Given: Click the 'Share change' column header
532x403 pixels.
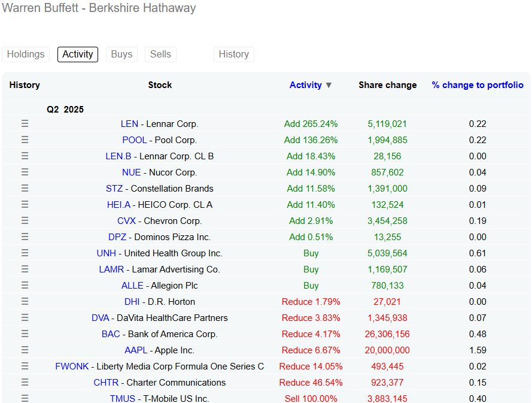Looking at the screenshot, I should tap(387, 85).
